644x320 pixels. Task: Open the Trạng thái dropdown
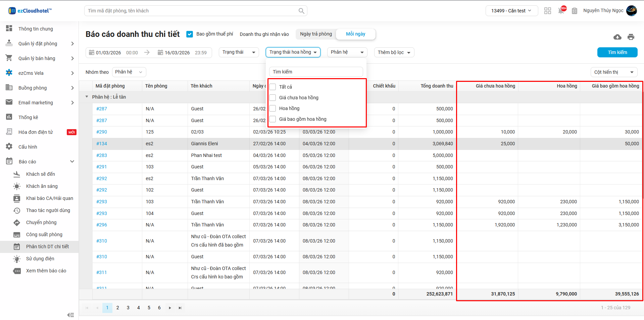pyautogui.click(x=239, y=52)
